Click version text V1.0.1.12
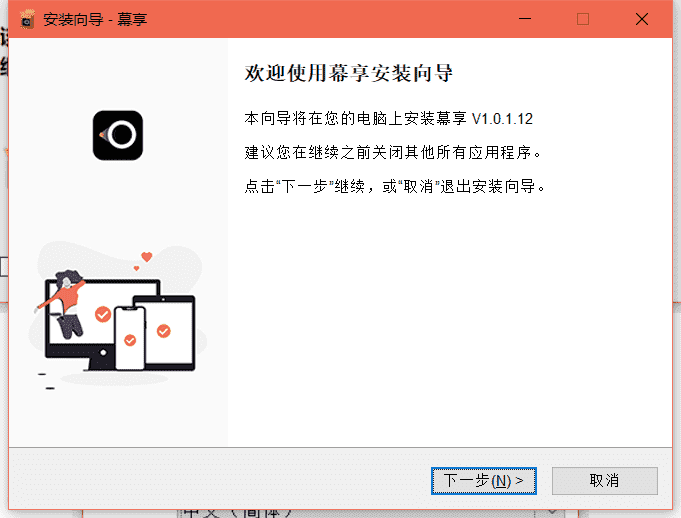 (x=502, y=119)
